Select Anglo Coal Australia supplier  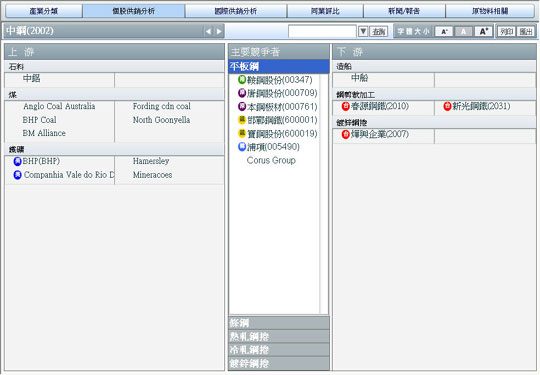[59, 106]
